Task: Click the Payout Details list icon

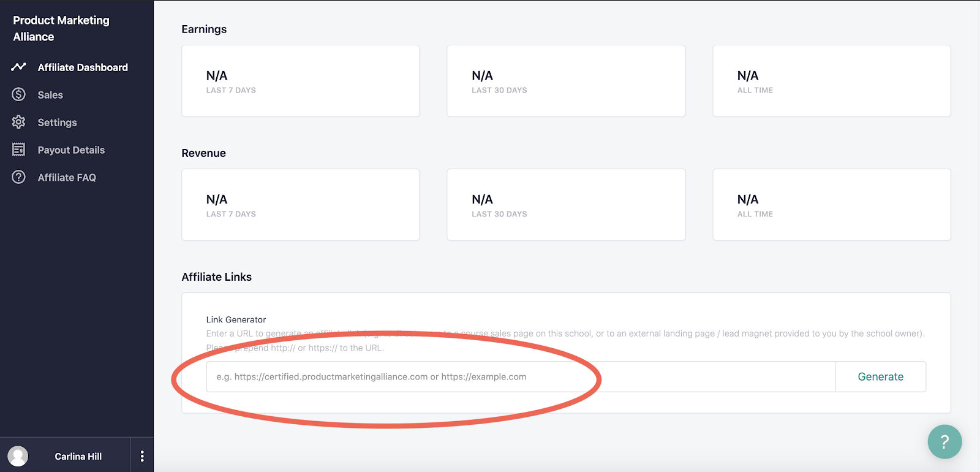Action: click(x=19, y=150)
